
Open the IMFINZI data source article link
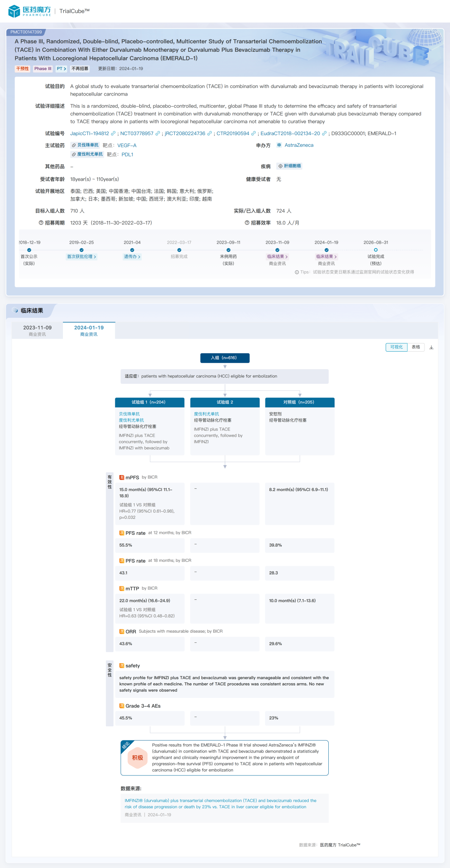(x=220, y=803)
